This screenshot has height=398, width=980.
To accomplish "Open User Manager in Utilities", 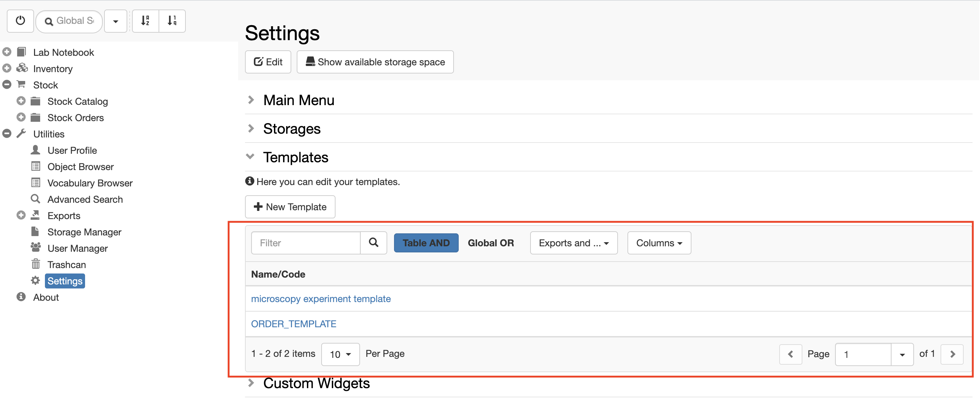I will point(78,248).
